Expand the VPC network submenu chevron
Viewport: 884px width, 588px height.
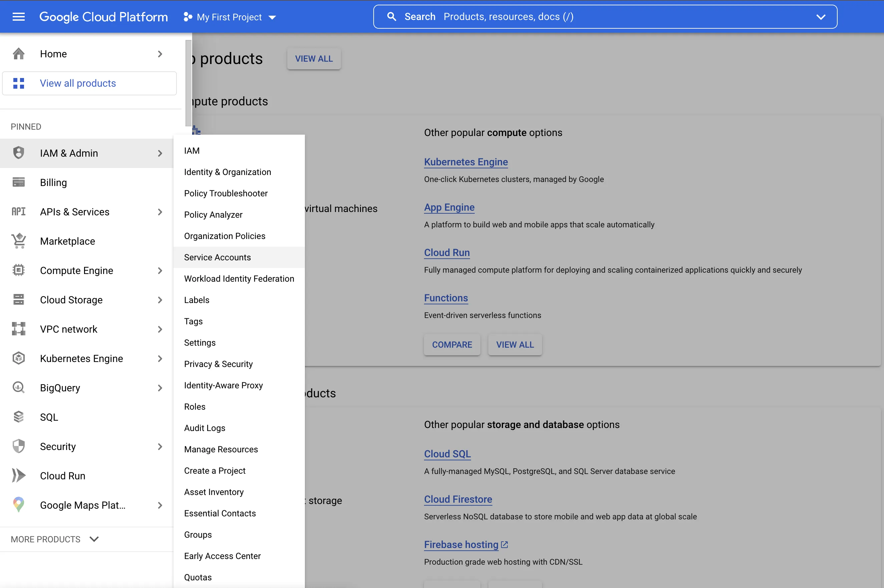(x=160, y=329)
